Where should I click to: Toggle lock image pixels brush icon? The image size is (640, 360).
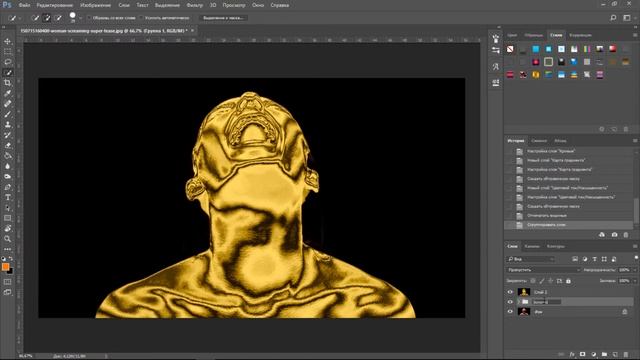542,281
